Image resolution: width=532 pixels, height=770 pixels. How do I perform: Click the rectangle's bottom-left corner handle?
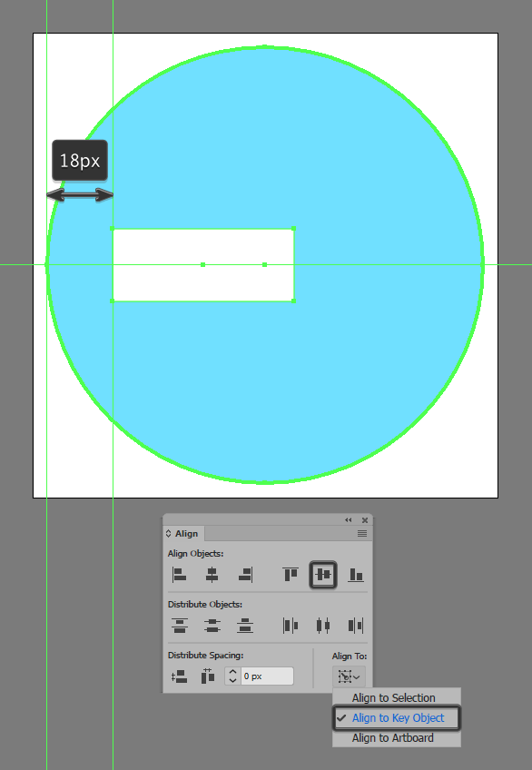click(113, 301)
